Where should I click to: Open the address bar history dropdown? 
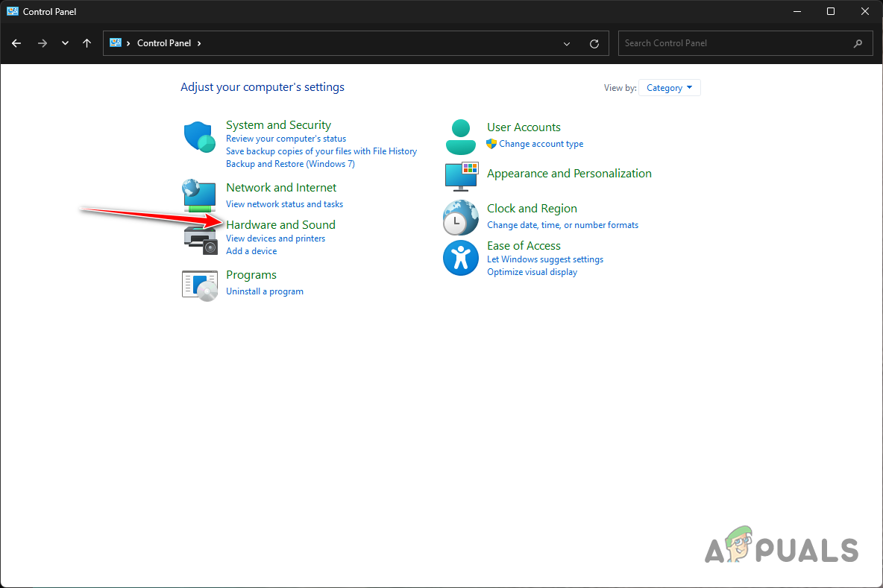pyautogui.click(x=568, y=43)
